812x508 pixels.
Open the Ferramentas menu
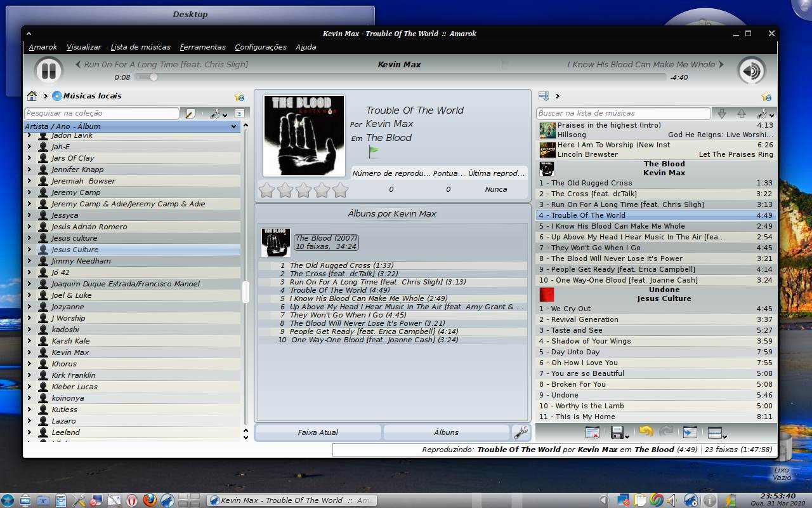(202, 47)
